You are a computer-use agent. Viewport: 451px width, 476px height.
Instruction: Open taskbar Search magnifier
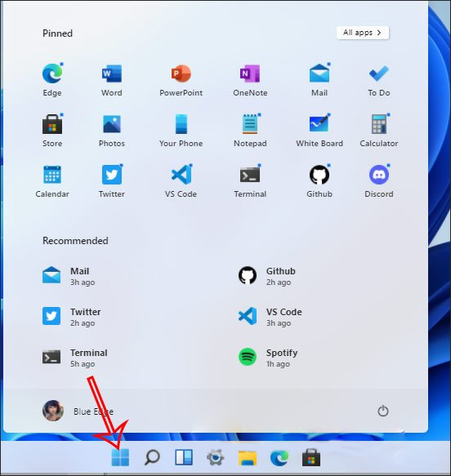pyautogui.click(x=152, y=457)
